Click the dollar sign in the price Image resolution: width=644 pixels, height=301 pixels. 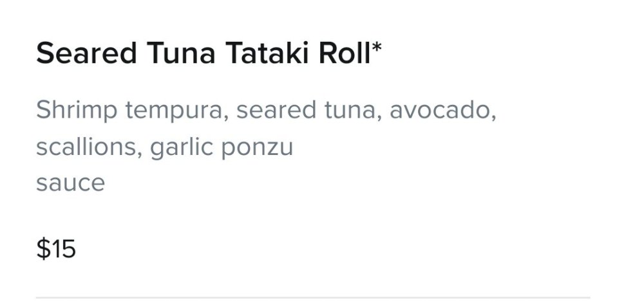click(43, 249)
